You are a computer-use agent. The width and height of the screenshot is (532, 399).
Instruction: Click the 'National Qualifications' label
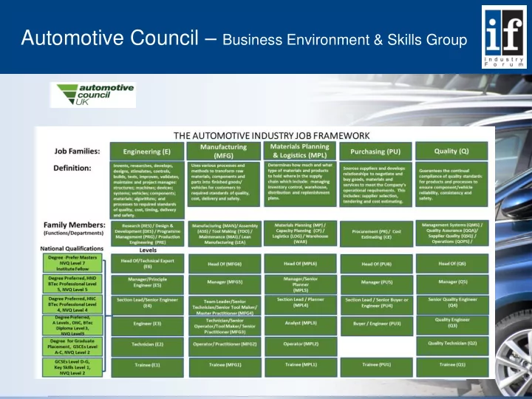click(72, 249)
